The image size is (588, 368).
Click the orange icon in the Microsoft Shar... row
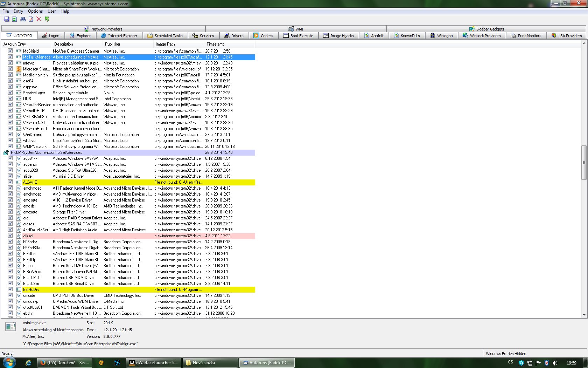pyautogui.click(x=19, y=69)
